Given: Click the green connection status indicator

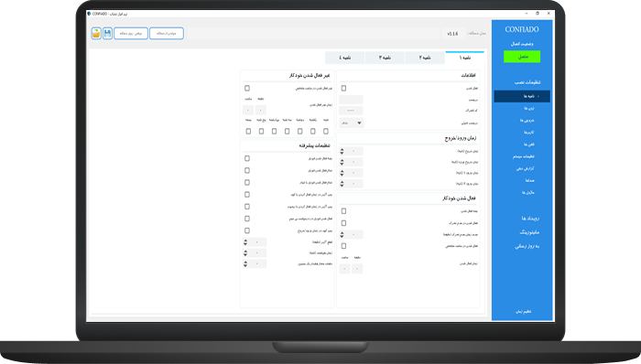Looking at the screenshot, I should pyautogui.click(x=522, y=57).
